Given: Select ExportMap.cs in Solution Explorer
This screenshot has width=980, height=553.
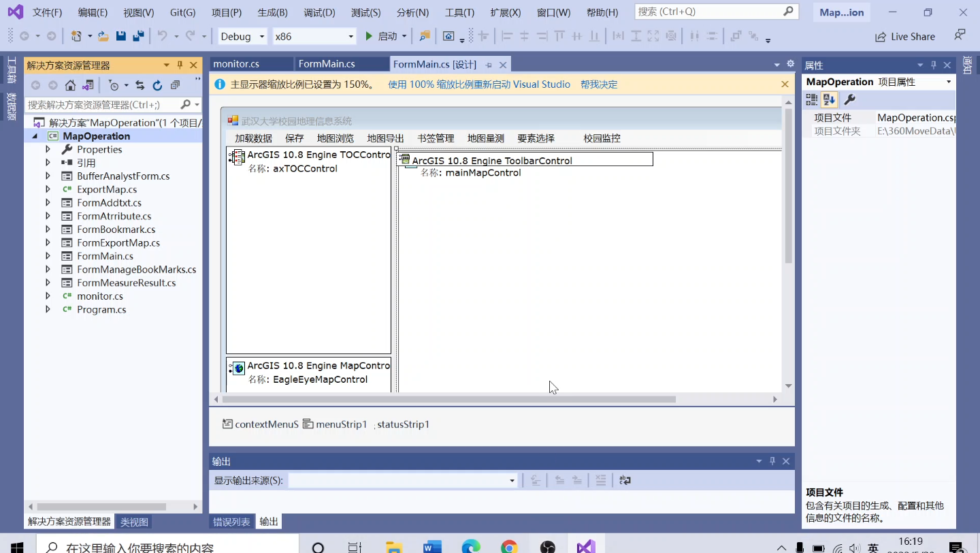Looking at the screenshot, I should (x=107, y=189).
